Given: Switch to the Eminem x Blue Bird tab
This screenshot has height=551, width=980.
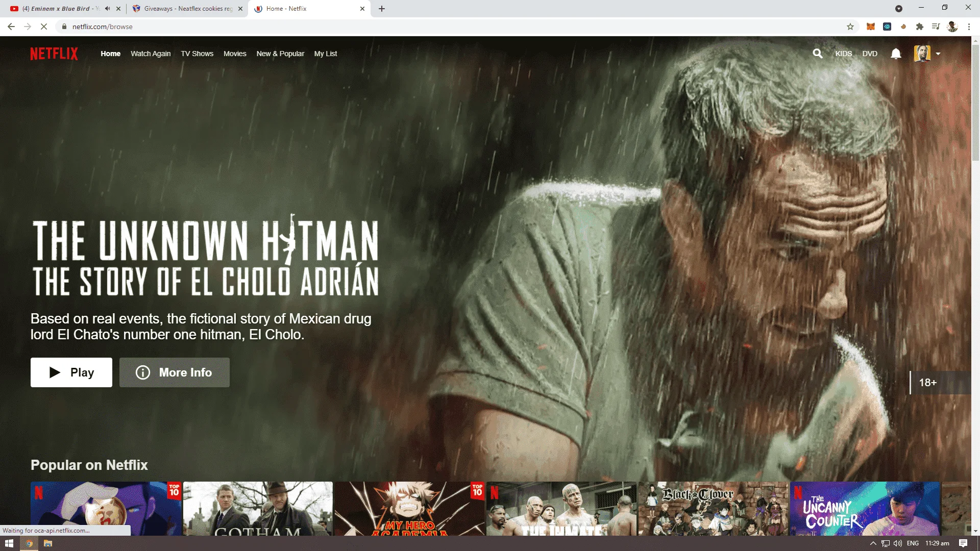Looking at the screenshot, I should 61,9.
